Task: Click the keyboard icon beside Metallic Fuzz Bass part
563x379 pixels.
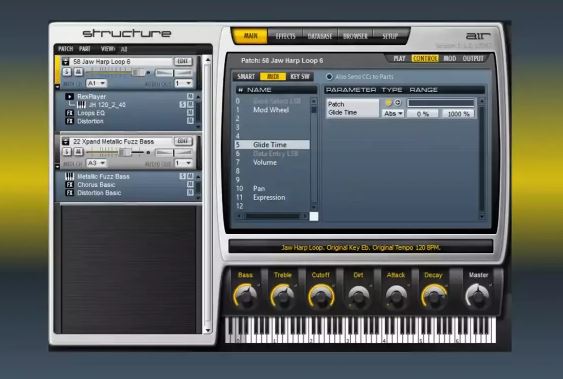Action: coord(70,176)
